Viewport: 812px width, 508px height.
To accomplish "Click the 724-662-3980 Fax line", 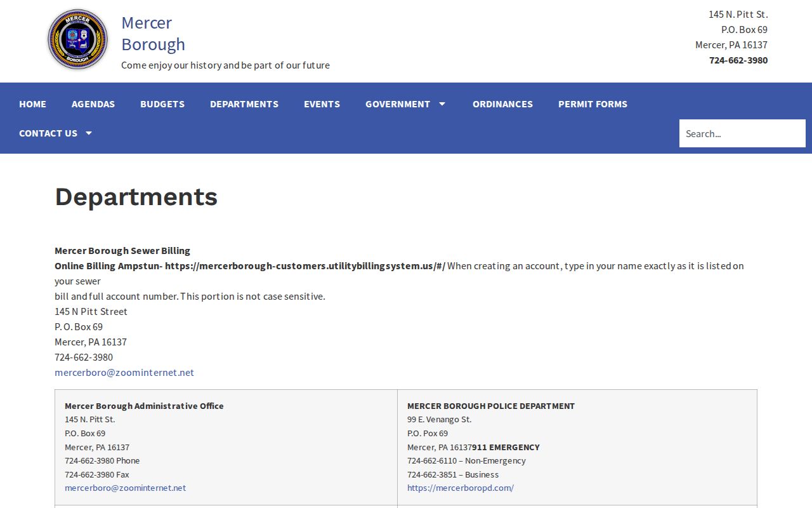I will [x=96, y=475].
